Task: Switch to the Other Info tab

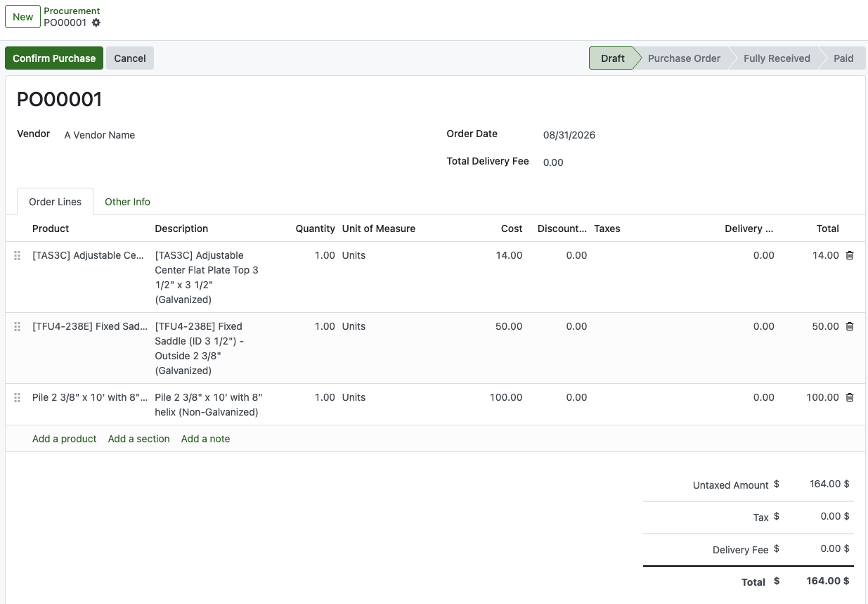Action: tap(127, 202)
